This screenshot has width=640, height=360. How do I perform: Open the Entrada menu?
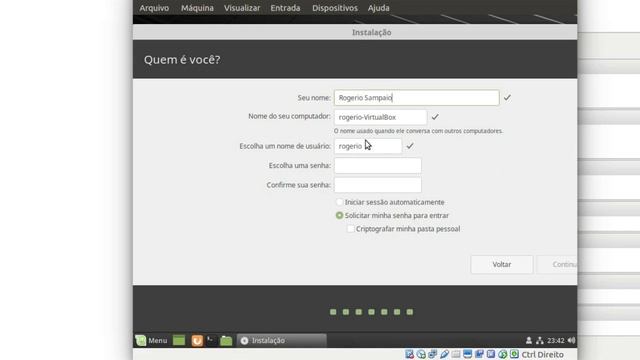pos(285,8)
